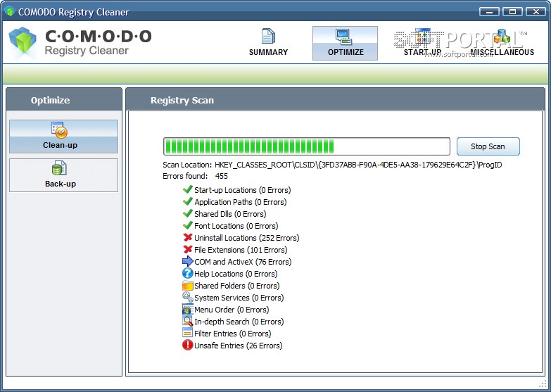Click the Clean-up checklist icon
Screen dimensions: 551x392
click(x=59, y=130)
